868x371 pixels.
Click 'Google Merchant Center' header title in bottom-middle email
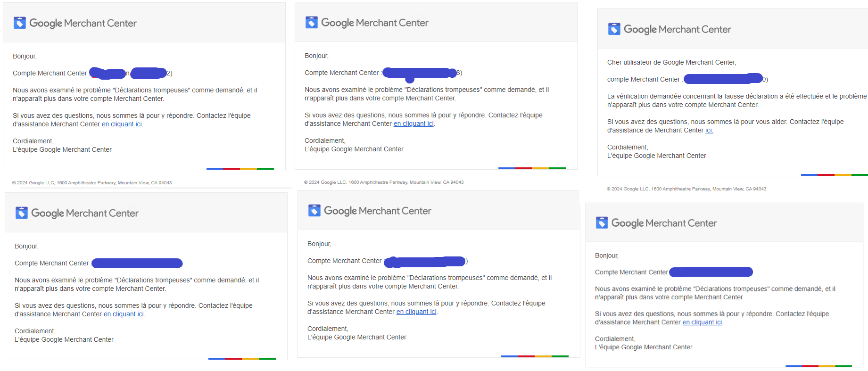pos(377,211)
